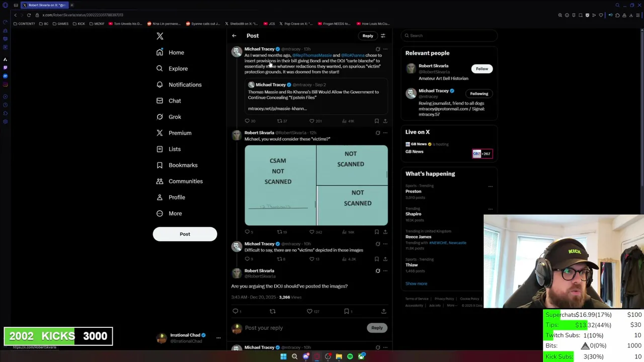Screen dimensions: 644x362
Task: Click the #NEWCHE trending hashtag
Action: (438, 243)
